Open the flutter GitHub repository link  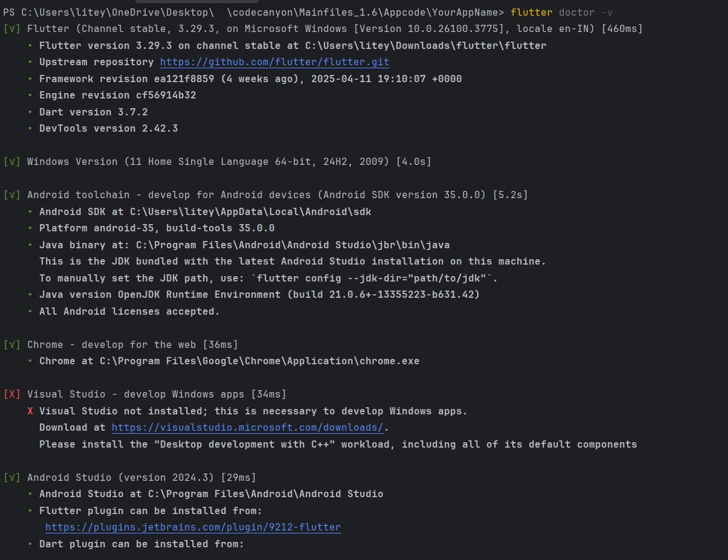[x=275, y=62]
